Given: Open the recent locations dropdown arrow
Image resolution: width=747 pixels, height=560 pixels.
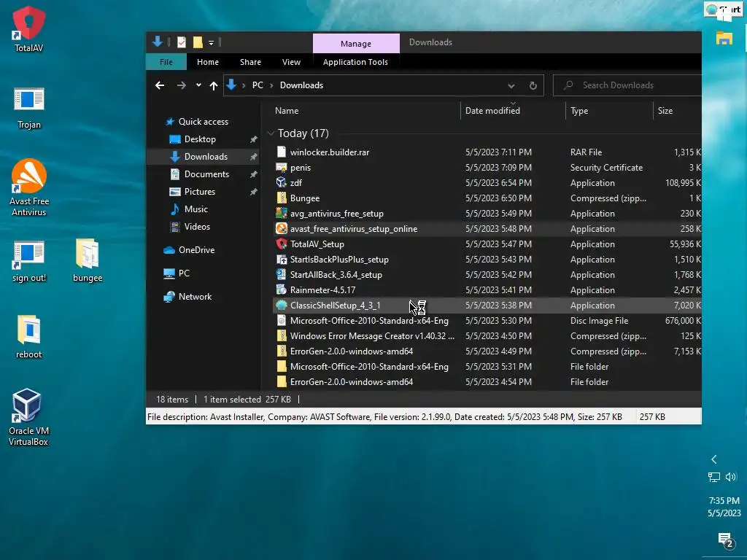Looking at the screenshot, I should [198, 85].
